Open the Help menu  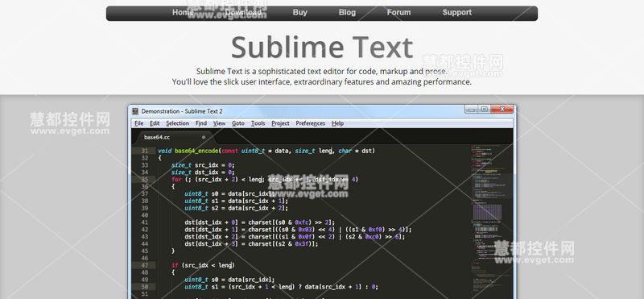tap(337, 123)
